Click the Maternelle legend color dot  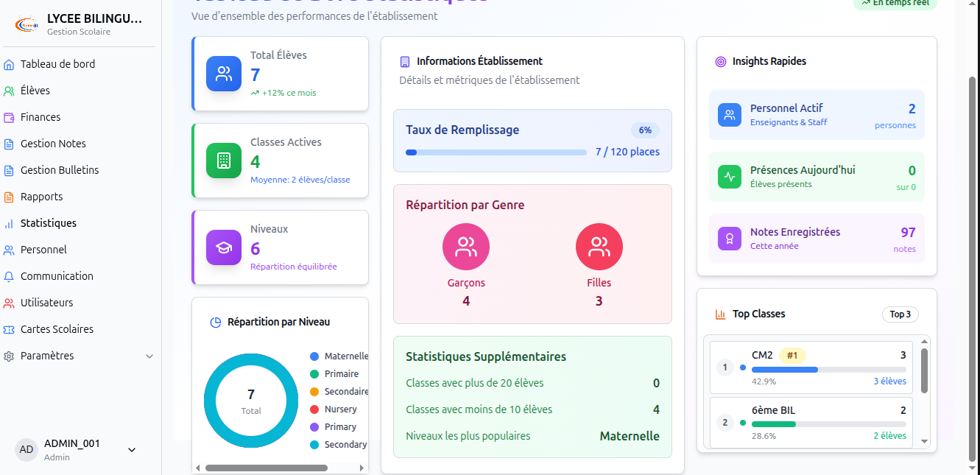pos(314,356)
